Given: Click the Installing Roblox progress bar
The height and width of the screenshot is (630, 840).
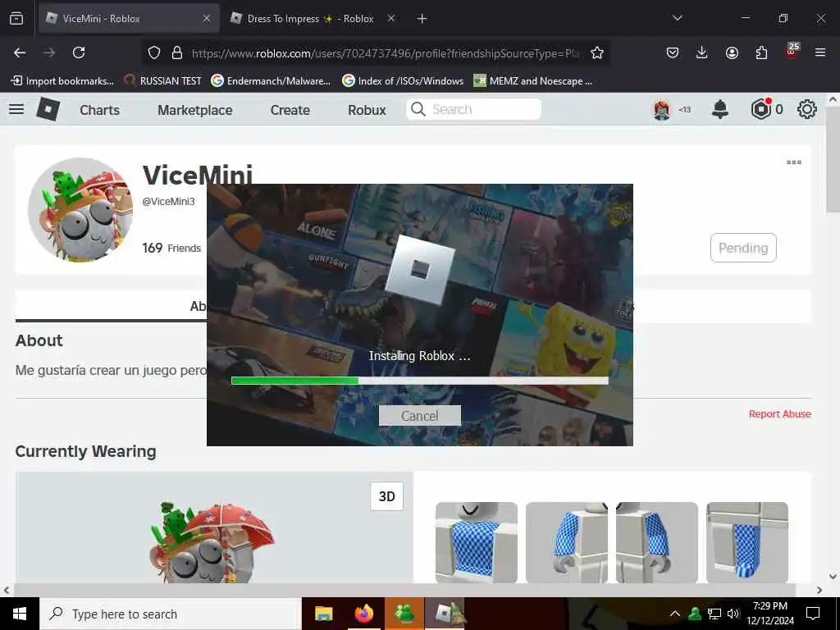Looking at the screenshot, I should pyautogui.click(x=420, y=381).
